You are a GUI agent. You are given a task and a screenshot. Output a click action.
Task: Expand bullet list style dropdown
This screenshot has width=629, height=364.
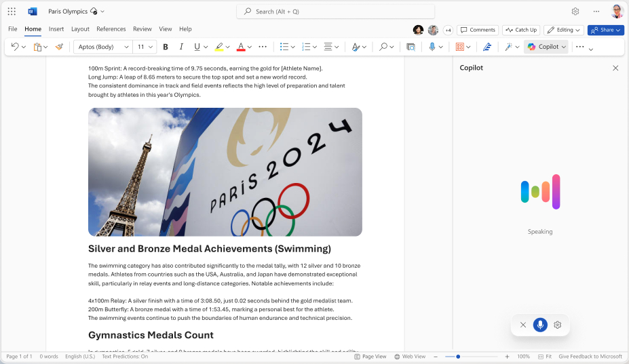[x=293, y=47]
